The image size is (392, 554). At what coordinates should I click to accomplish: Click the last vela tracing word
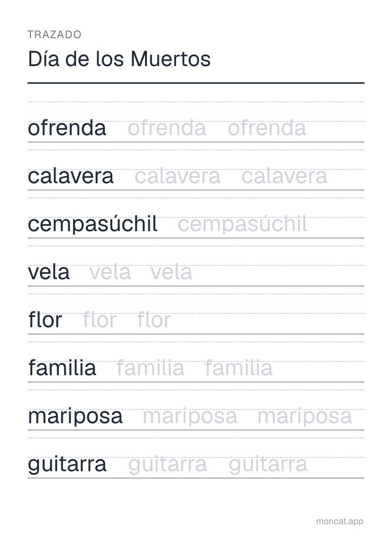pyautogui.click(x=171, y=272)
